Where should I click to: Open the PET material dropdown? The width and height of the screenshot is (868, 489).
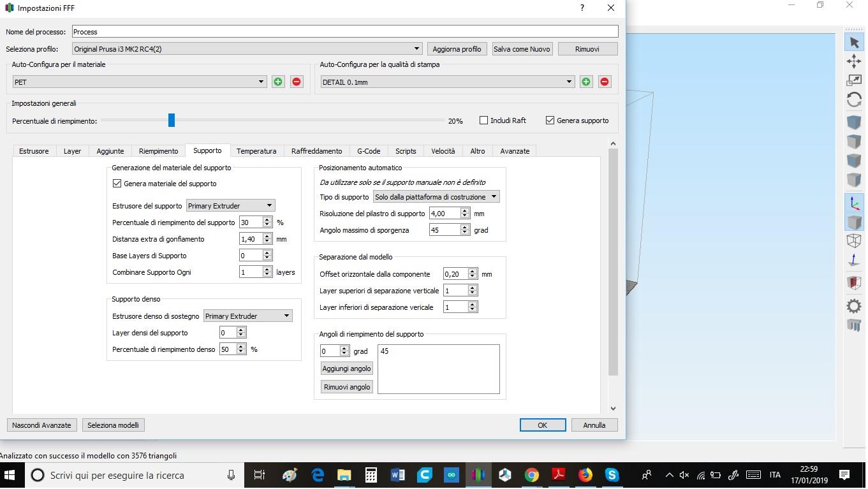coord(140,82)
